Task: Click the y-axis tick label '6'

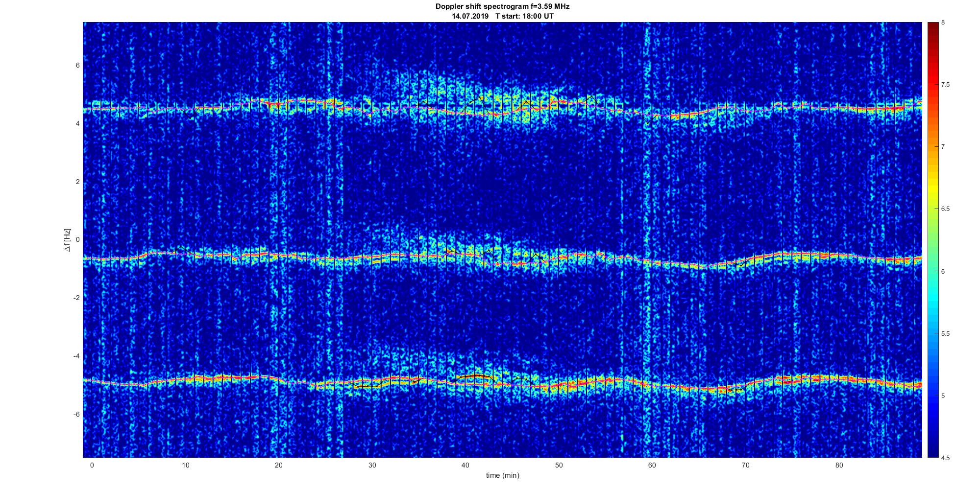Action: pos(77,65)
